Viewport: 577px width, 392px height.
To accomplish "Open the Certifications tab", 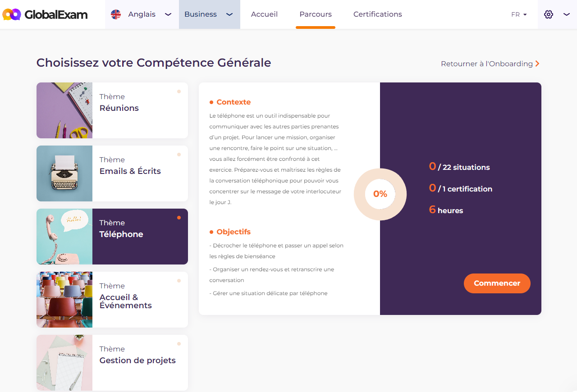I will click(378, 14).
